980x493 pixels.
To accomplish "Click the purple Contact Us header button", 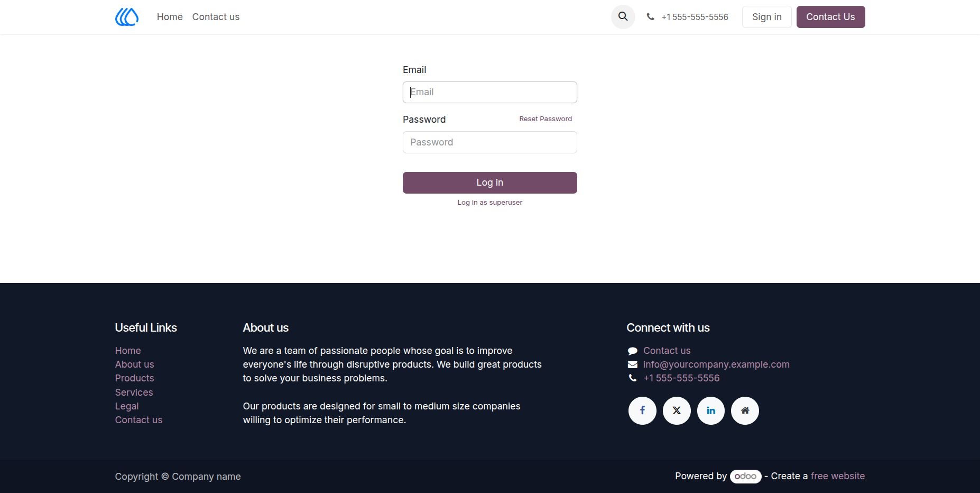I will point(830,17).
